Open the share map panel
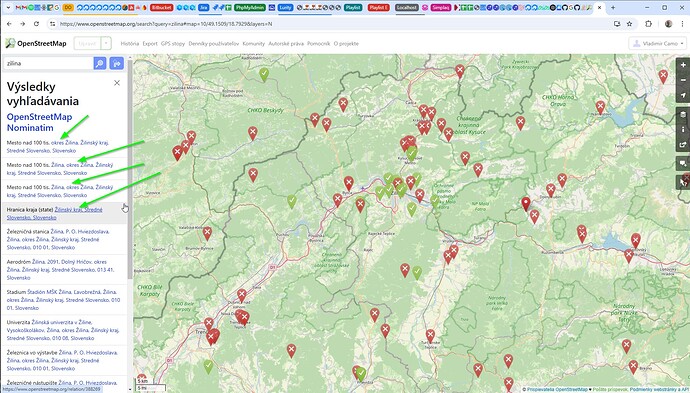 (683, 145)
